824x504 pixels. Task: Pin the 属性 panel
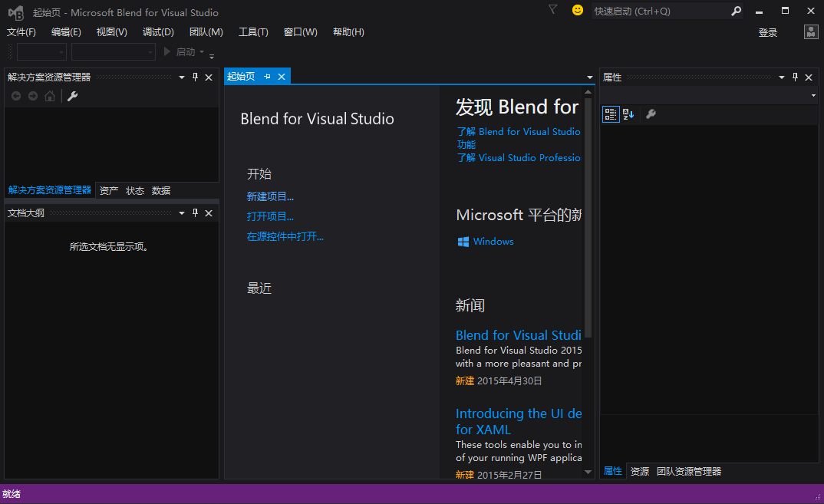(x=795, y=77)
